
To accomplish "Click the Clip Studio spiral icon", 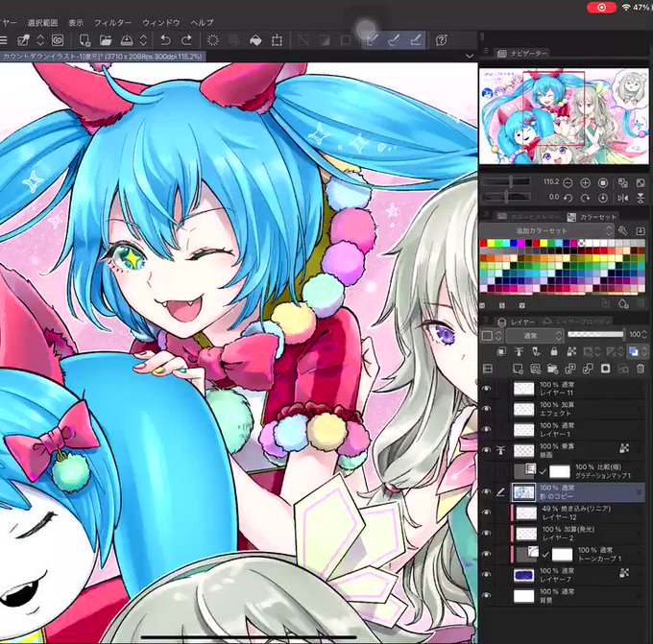I will coord(58,40).
